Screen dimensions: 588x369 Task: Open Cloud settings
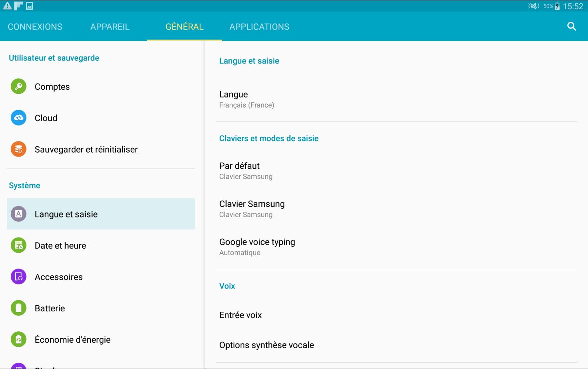point(101,118)
